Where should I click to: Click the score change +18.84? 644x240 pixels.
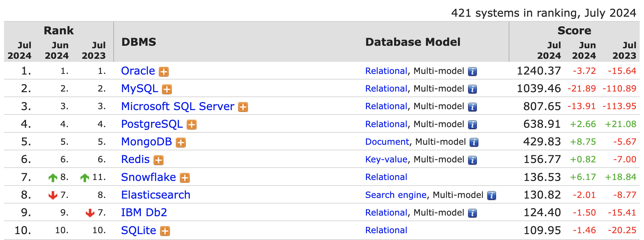[x=620, y=177]
